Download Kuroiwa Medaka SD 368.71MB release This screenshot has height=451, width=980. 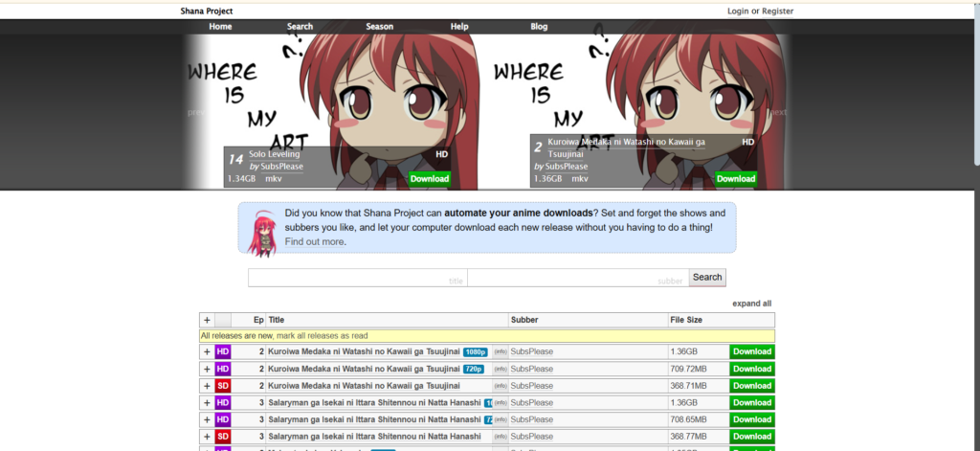coord(752,385)
